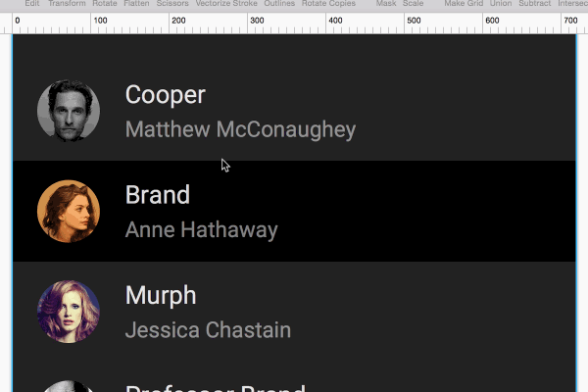The height and width of the screenshot is (392, 588).
Task: Activate the Rotate tool
Action: coord(104,4)
